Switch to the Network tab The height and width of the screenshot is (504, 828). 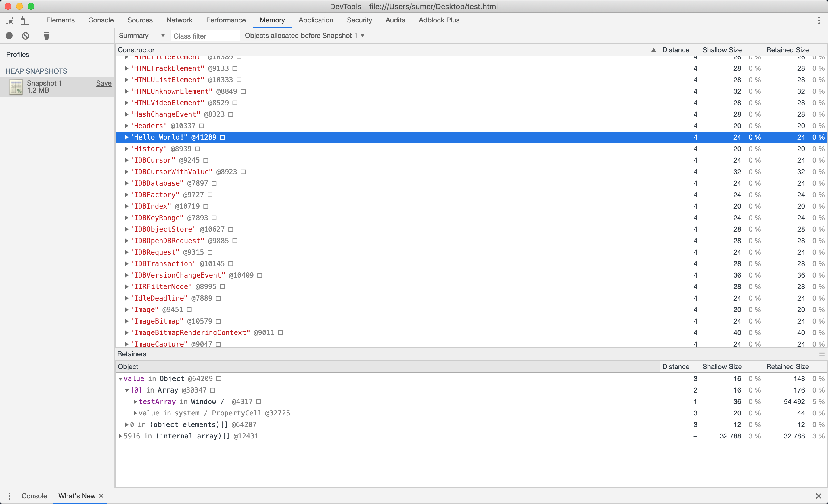179,20
